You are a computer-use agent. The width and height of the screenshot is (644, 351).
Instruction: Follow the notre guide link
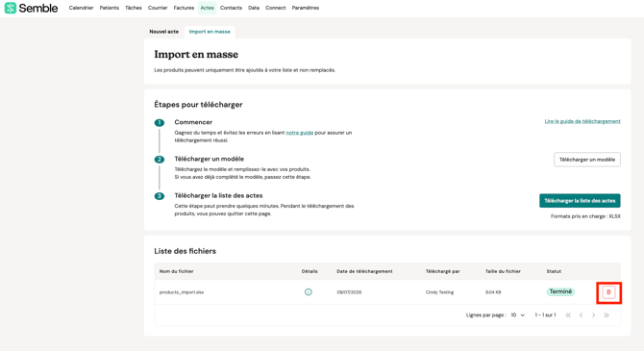299,133
